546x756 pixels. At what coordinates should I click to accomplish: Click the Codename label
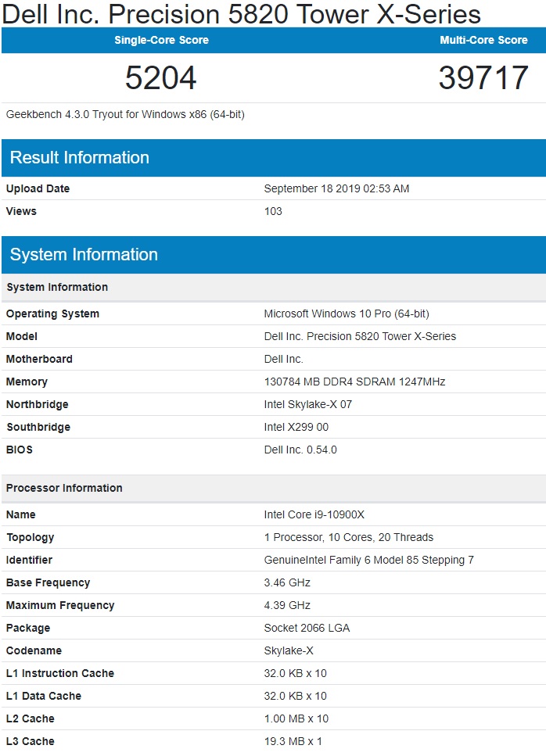(34, 650)
